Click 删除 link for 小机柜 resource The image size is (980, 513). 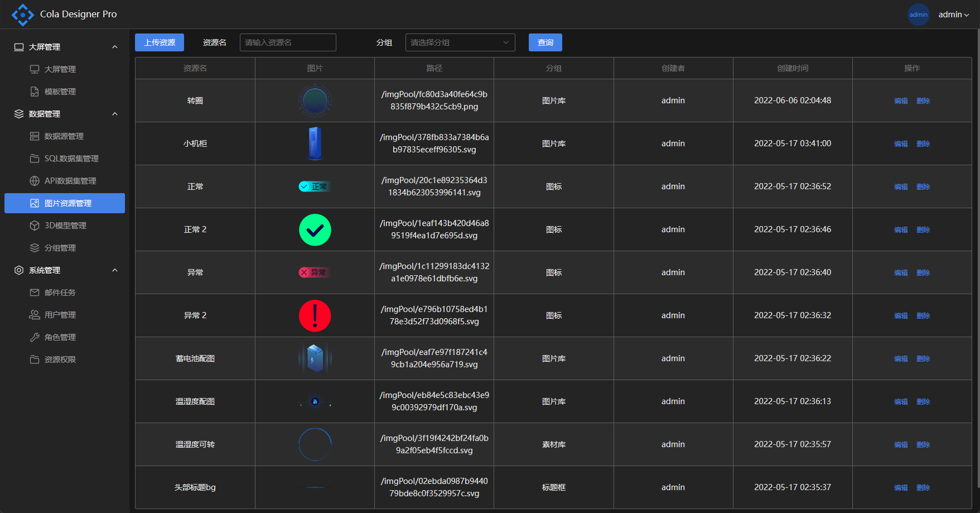[x=923, y=144]
